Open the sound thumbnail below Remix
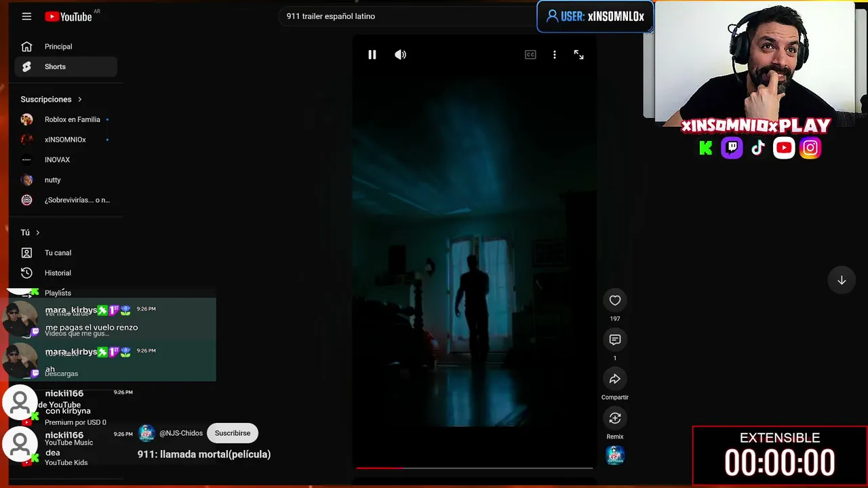Viewport: 868px width, 488px height. tap(615, 455)
